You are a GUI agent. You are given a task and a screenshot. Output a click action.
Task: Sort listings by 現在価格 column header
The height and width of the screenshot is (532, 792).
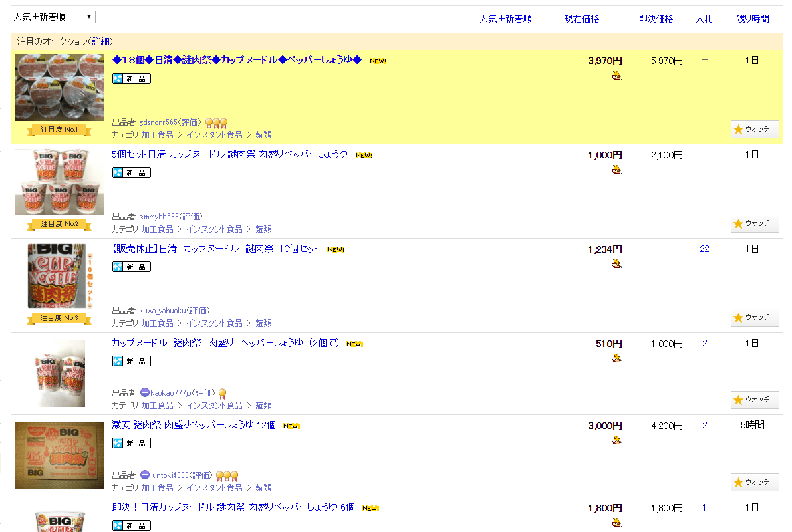click(581, 19)
